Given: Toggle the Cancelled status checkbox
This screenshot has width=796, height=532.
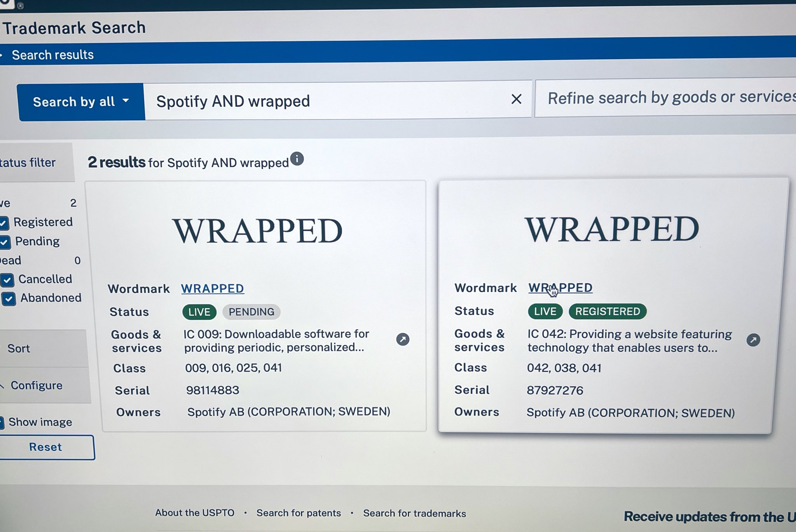Looking at the screenshot, I should click(x=7, y=280).
